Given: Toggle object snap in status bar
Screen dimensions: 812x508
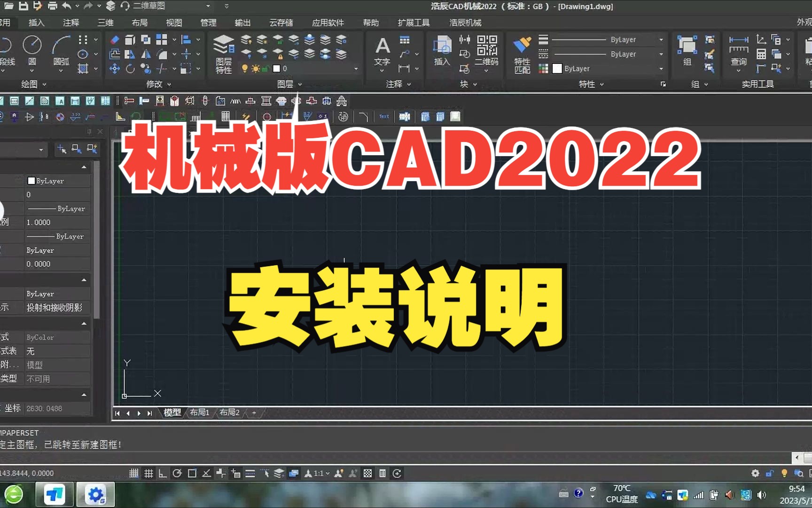Looking at the screenshot, I should coord(192,473).
